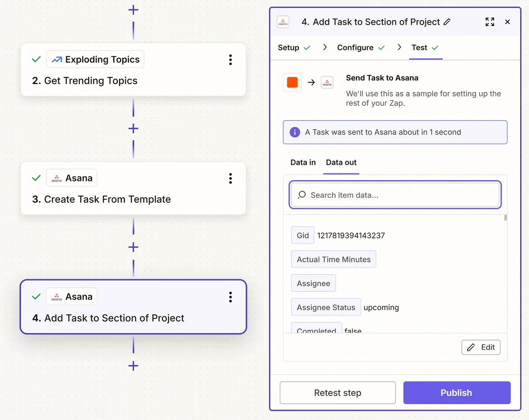The image size is (529, 420).
Task: Add a step between steps 2 and 3
Action: pos(133,129)
